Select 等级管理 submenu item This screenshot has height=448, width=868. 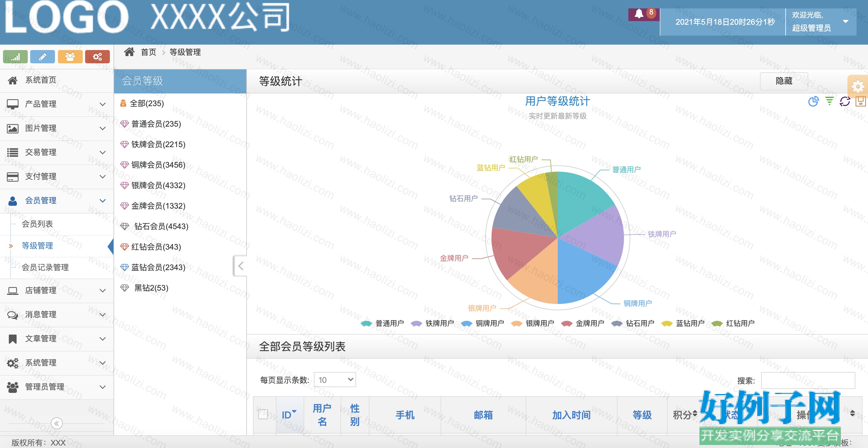click(37, 246)
